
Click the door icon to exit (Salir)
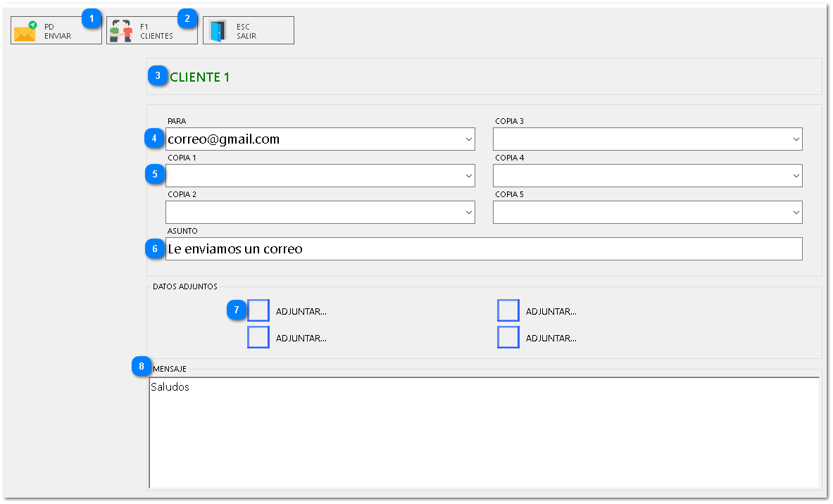point(218,32)
